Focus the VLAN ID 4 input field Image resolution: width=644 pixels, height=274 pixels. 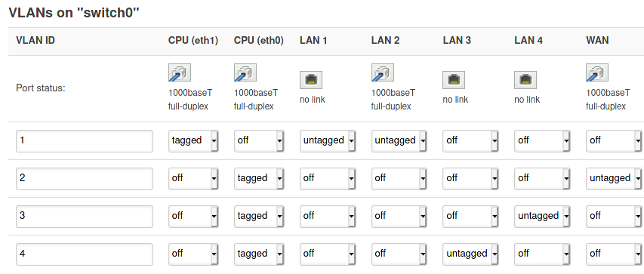tap(85, 254)
